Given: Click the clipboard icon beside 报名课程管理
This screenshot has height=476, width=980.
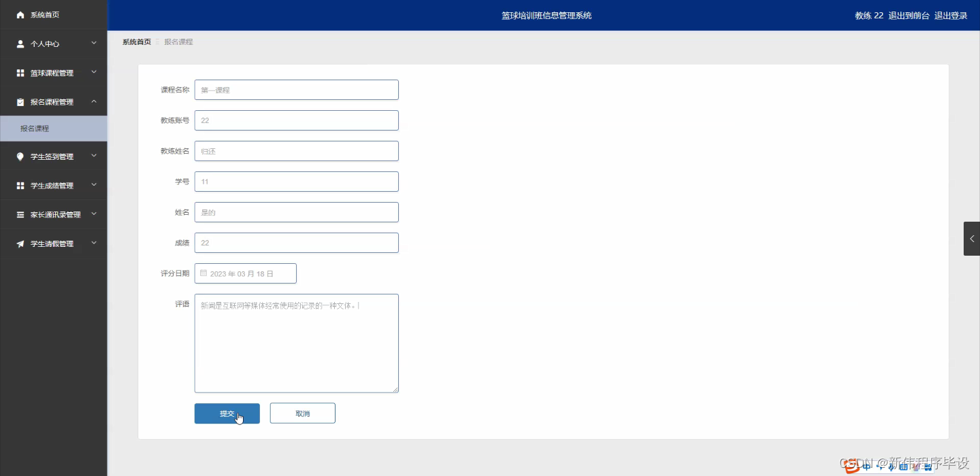Looking at the screenshot, I should pyautogui.click(x=20, y=102).
